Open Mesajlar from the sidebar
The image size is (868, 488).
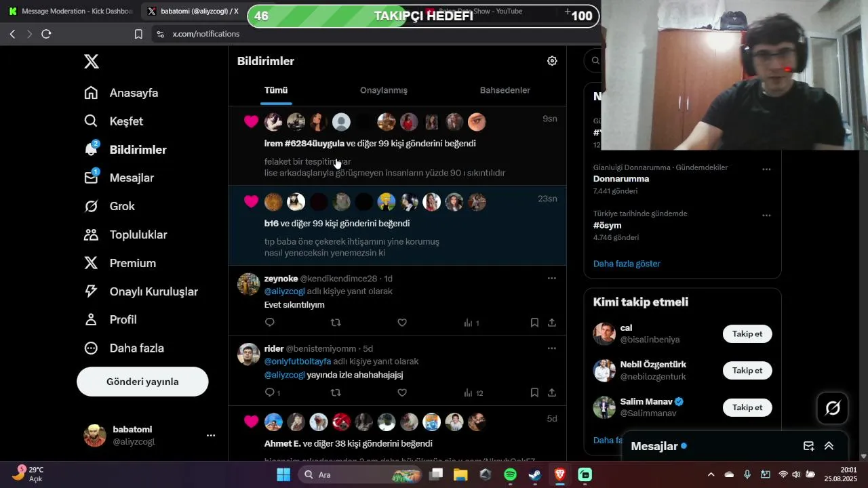pos(119,178)
